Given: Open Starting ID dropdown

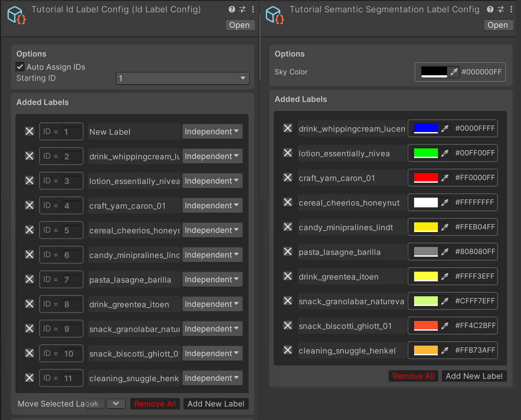Looking at the screenshot, I should pyautogui.click(x=183, y=78).
